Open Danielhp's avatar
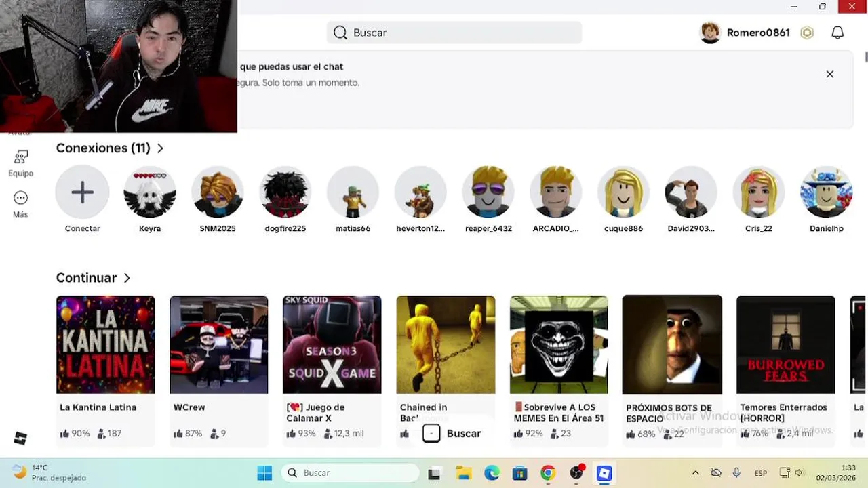Image resolution: width=868 pixels, height=488 pixels. click(x=827, y=192)
